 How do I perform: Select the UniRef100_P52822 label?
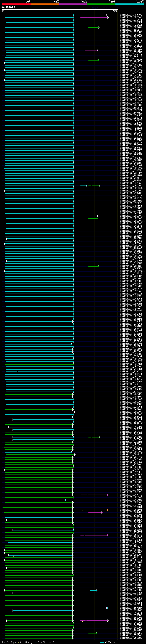(131, 492)
